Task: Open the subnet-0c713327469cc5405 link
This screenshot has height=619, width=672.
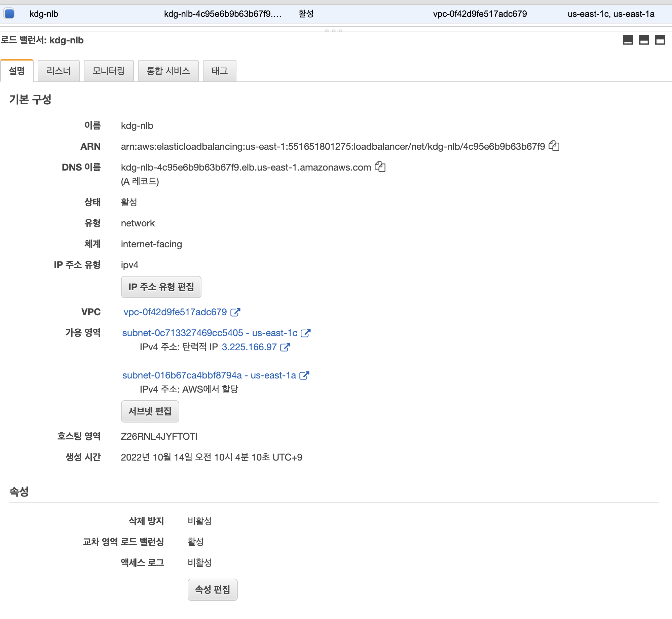Action: (x=182, y=333)
